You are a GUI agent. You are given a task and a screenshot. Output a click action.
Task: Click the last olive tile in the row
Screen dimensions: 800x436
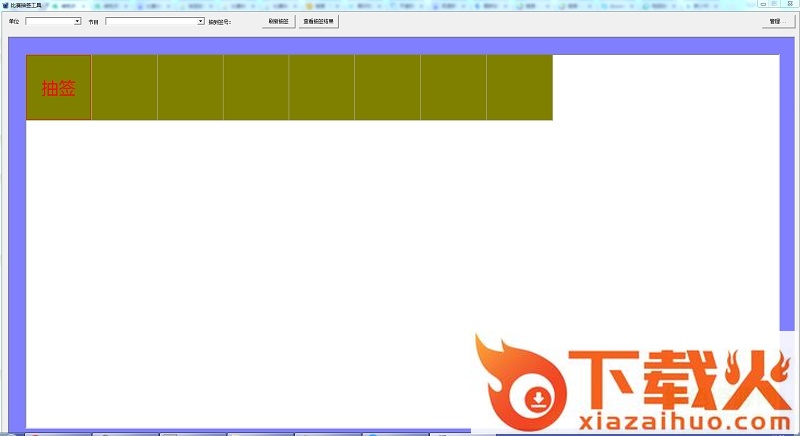click(x=520, y=88)
